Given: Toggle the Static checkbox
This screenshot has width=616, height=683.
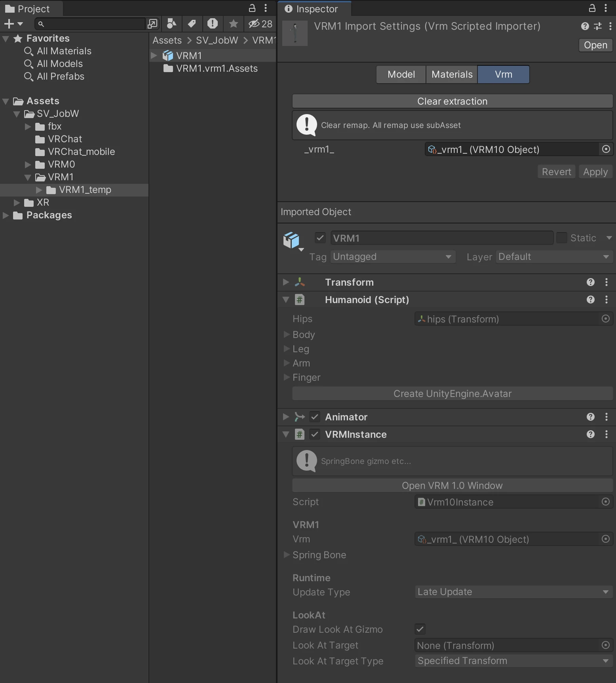Looking at the screenshot, I should click(561, 238).
